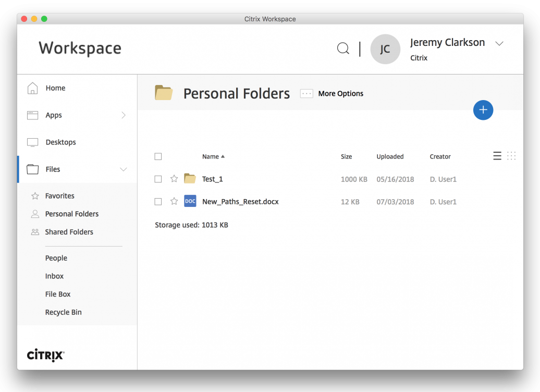
Task: Open Desktops in the sidebar
Action: 60,142
